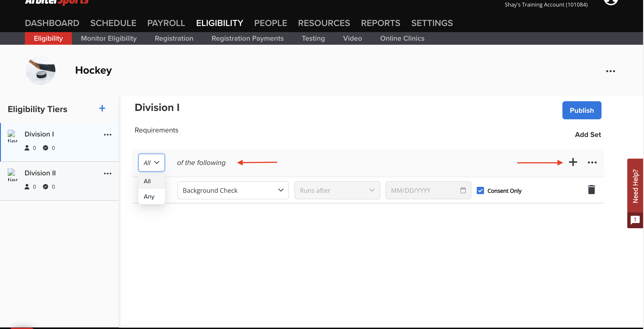This screenshot has width=644, height=329.
Task: Uncheck the Consent Only checkbox
Action: 480,190
